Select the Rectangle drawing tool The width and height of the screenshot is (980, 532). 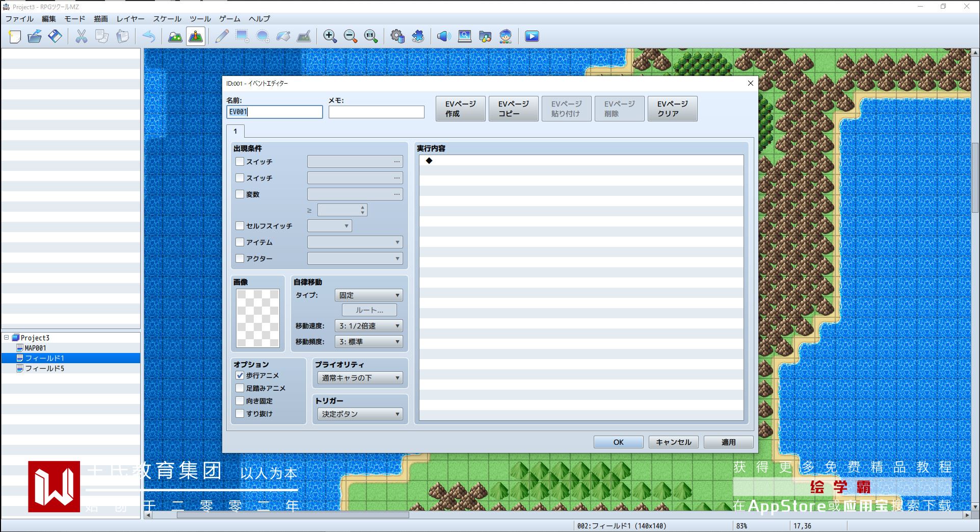pos(242,36)
